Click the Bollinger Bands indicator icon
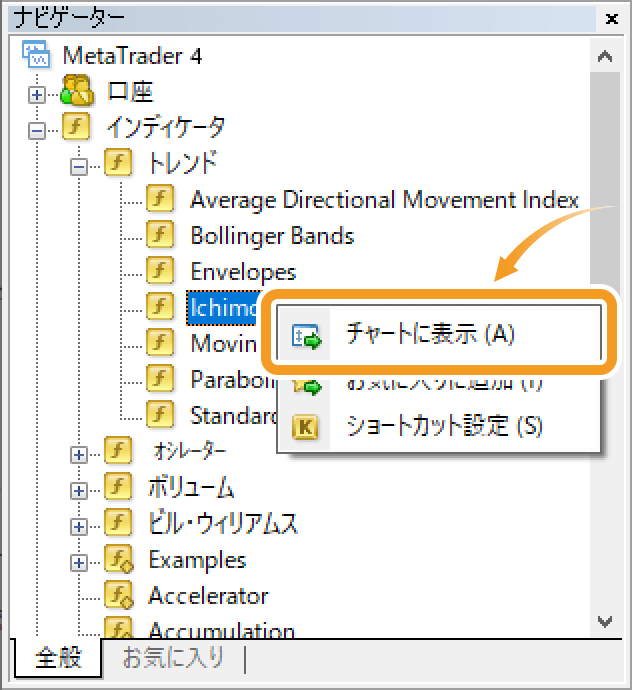 pos(160,235)
